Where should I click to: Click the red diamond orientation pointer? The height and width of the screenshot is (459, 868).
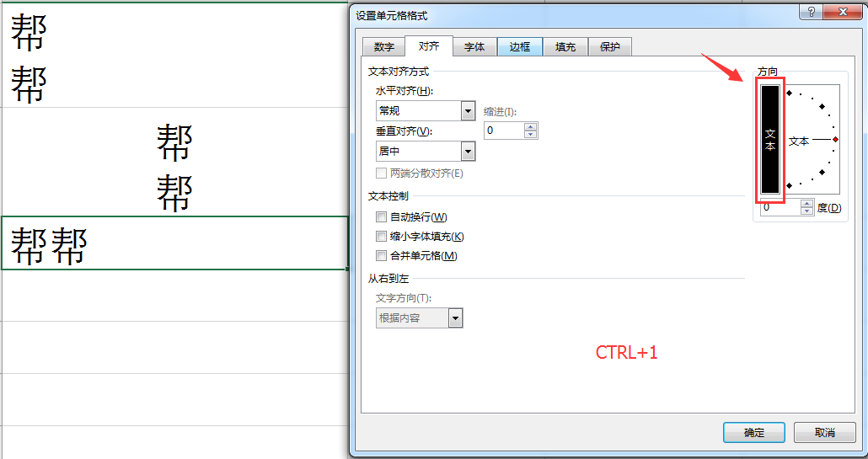coord(835,139)
